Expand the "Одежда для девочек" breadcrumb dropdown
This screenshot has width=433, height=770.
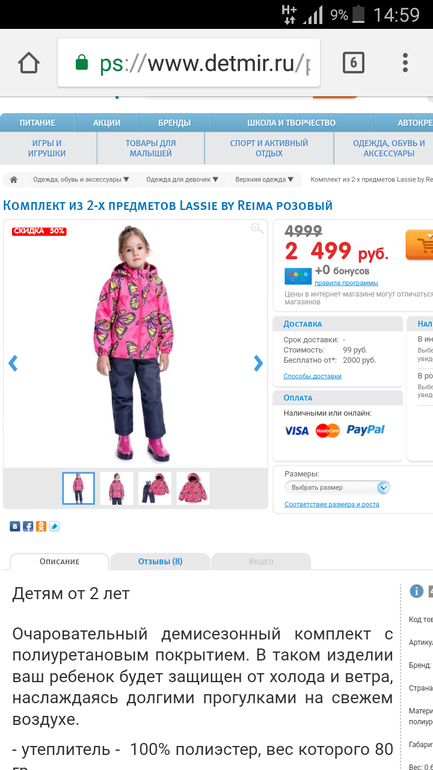point(182,180)
